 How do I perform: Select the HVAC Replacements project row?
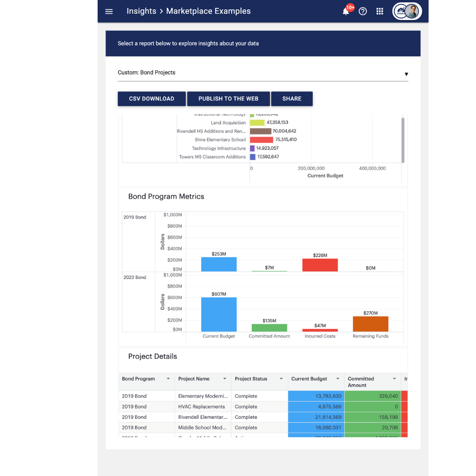(x=263, y=406)
